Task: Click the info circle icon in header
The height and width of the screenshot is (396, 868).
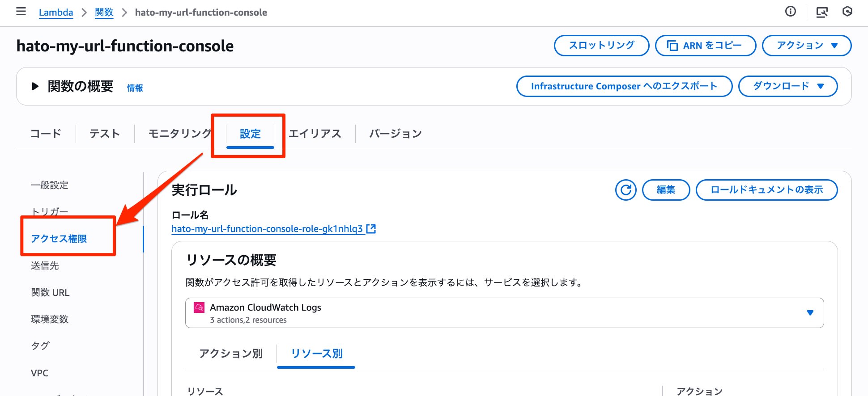Action: (x=791, y=12)
